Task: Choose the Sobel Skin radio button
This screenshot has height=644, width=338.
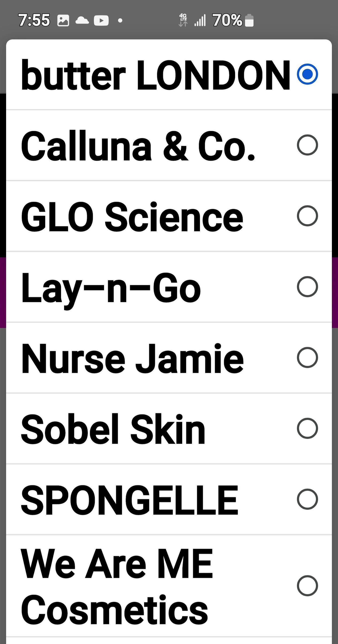Action: 307,428
